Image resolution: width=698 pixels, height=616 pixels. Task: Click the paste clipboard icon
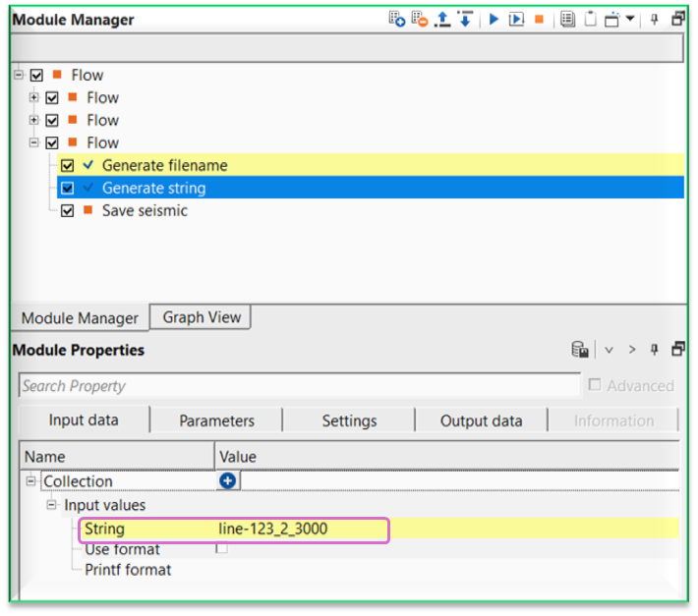[590, 19]
